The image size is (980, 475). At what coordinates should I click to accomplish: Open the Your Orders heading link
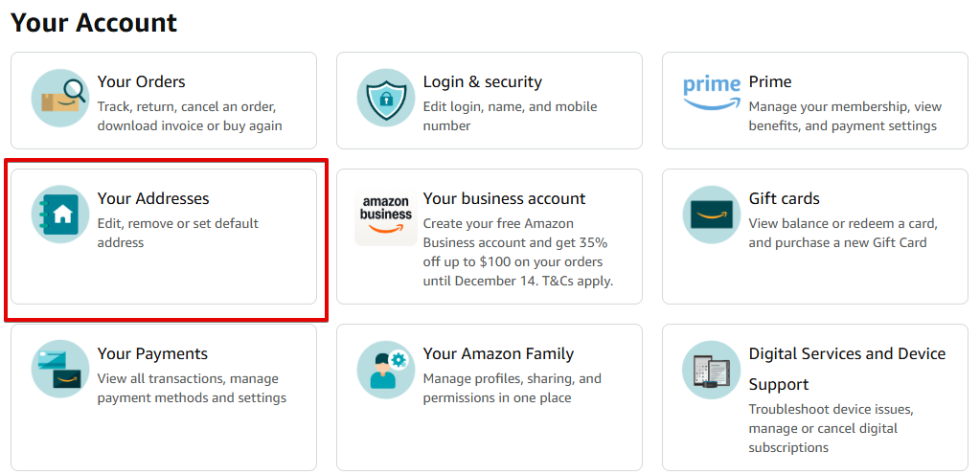point(141,82)
